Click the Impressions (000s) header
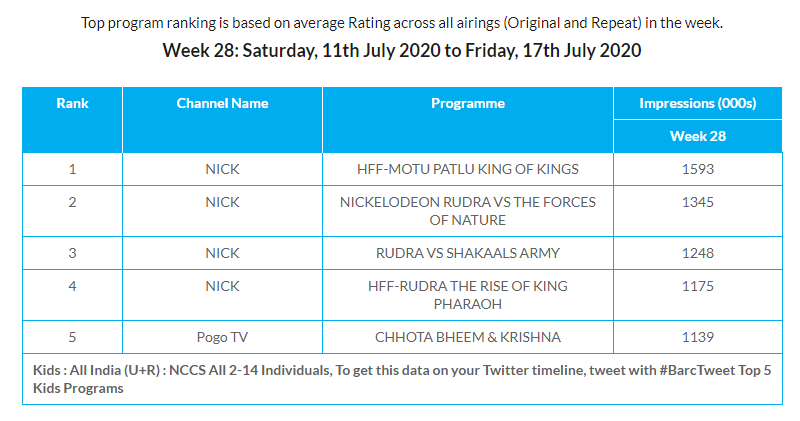This screenshot has width=800, height=421. coord(698,103)
